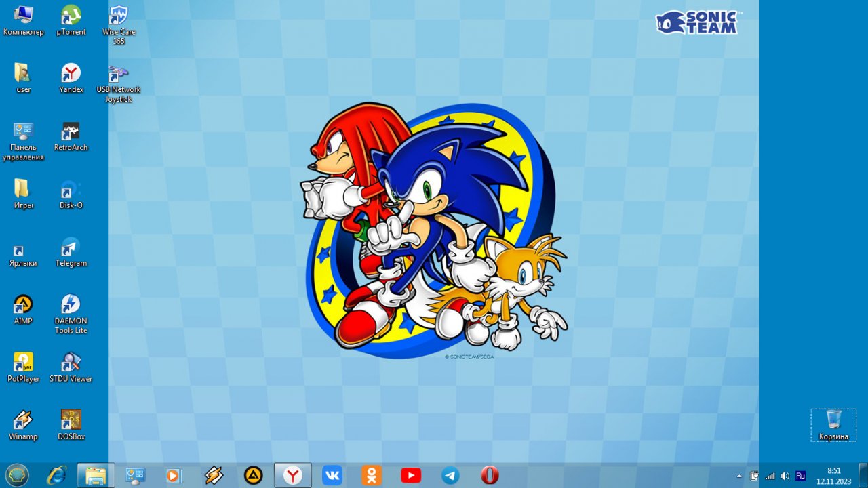Open the Windows Start menu orb
This screenshot has width=868, height=488.
point(17,475)
